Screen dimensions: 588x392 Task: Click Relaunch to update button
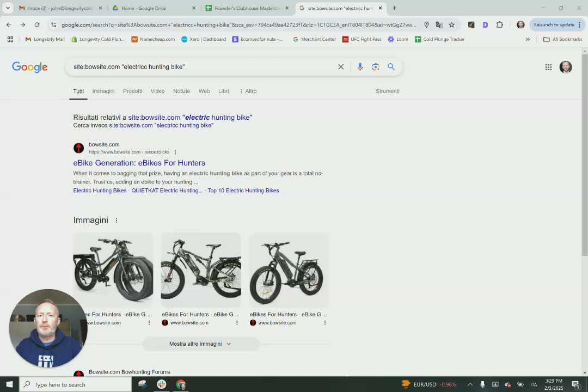coord(554,24)
